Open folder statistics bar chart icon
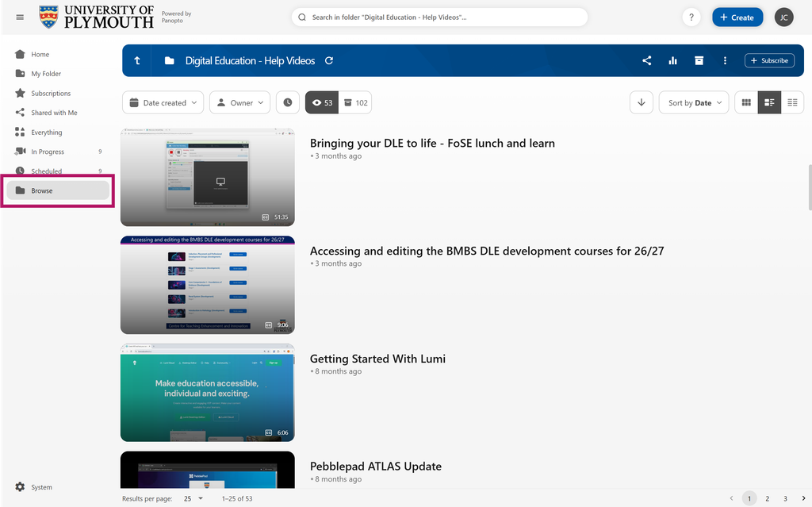Screen dimensions: 812x507 (672, 60)
